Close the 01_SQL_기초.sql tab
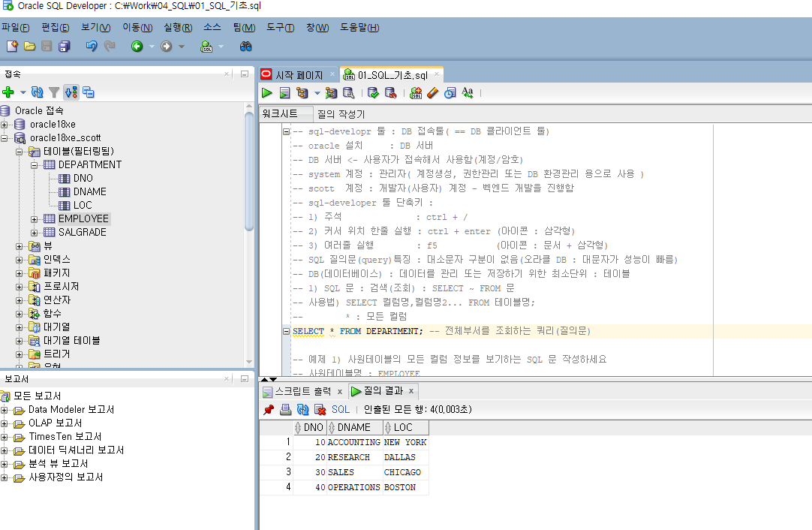 tap(437, 74)
